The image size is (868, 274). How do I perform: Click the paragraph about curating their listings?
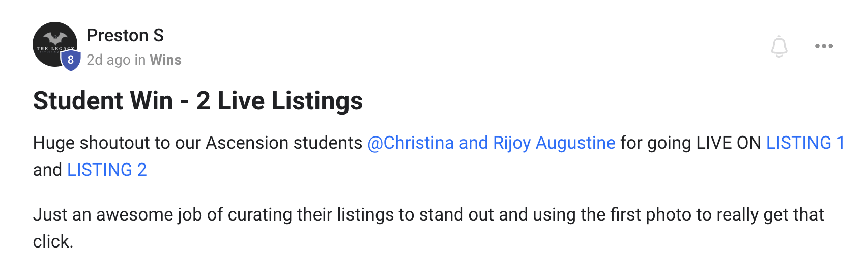click(x=427, y=215)
